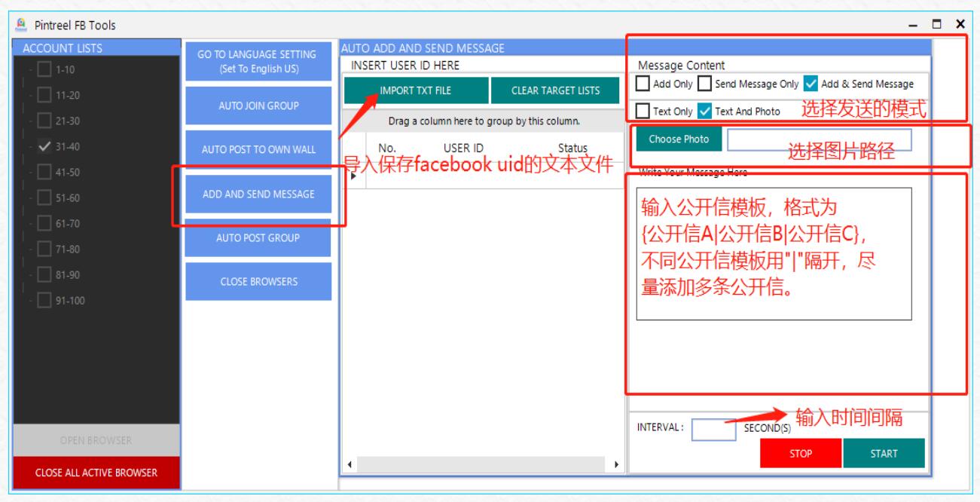Toggle the Text And Photo checkbox
980x502 pixels.
(x=704, y=111)
